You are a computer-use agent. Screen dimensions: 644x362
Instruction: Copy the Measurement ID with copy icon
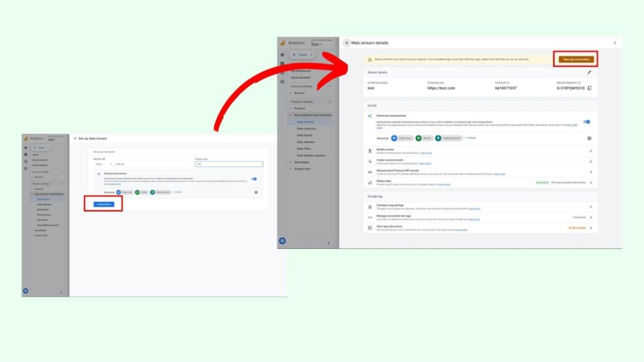[x=589, y=88]
